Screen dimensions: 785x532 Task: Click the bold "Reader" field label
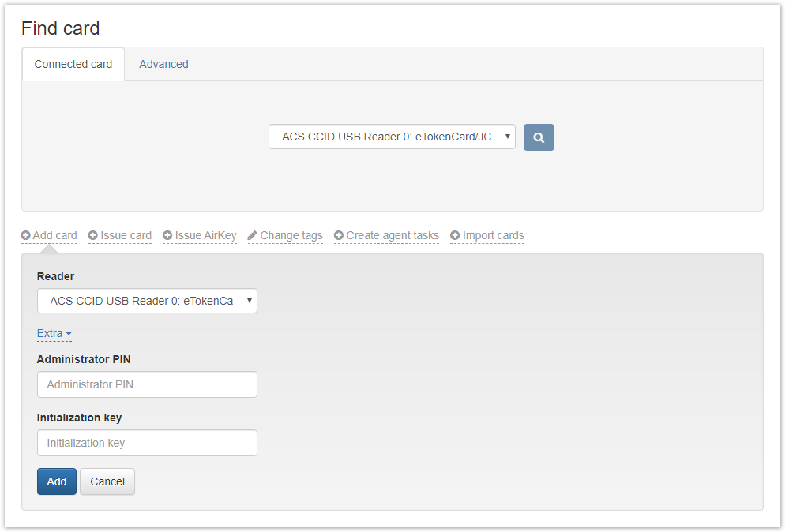coord(56,277)
